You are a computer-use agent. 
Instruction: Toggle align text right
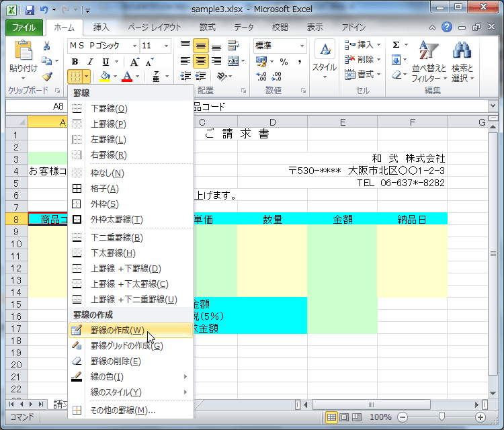216,60
